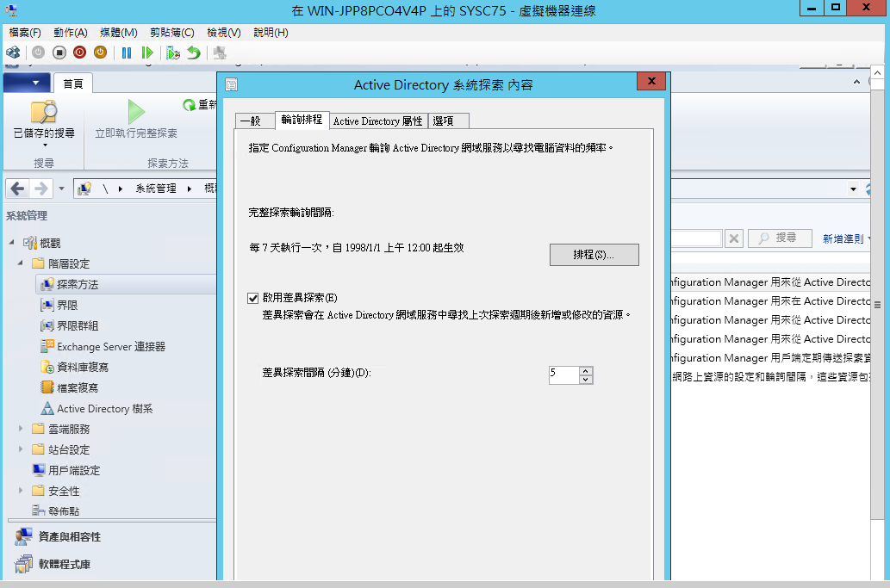The height and width of the screenshot is (588, 890).
Task: Click the 搜尋 button in console
Action: 780,238
